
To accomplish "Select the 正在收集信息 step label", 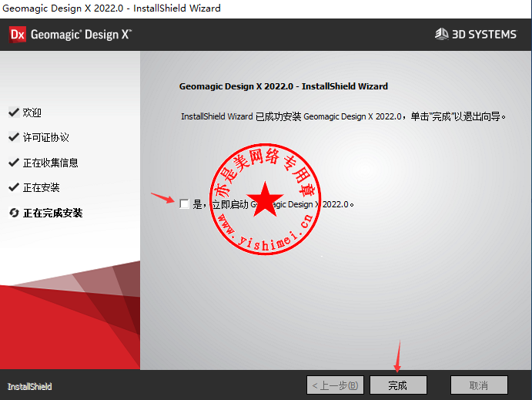I will 51,163.
